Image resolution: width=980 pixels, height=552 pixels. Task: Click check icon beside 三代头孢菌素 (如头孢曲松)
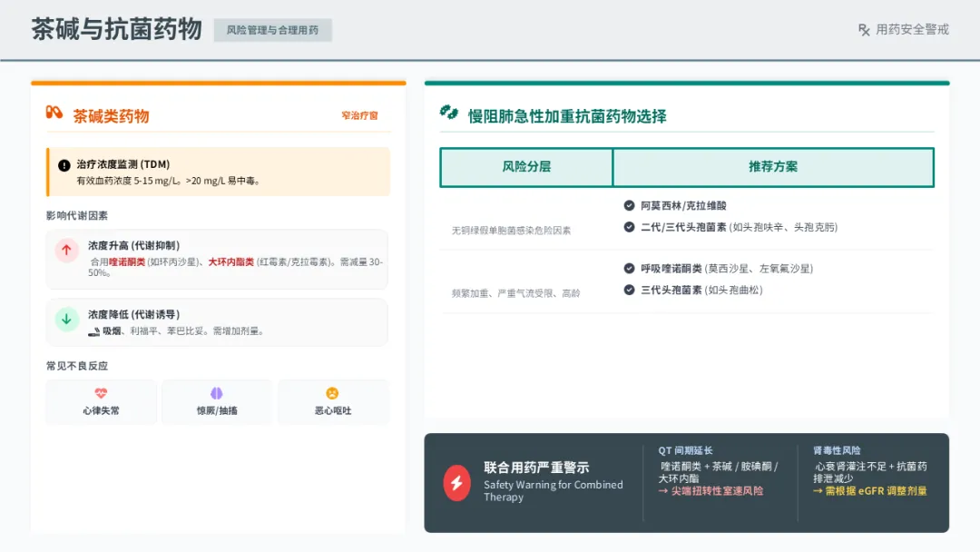(629, 290)
